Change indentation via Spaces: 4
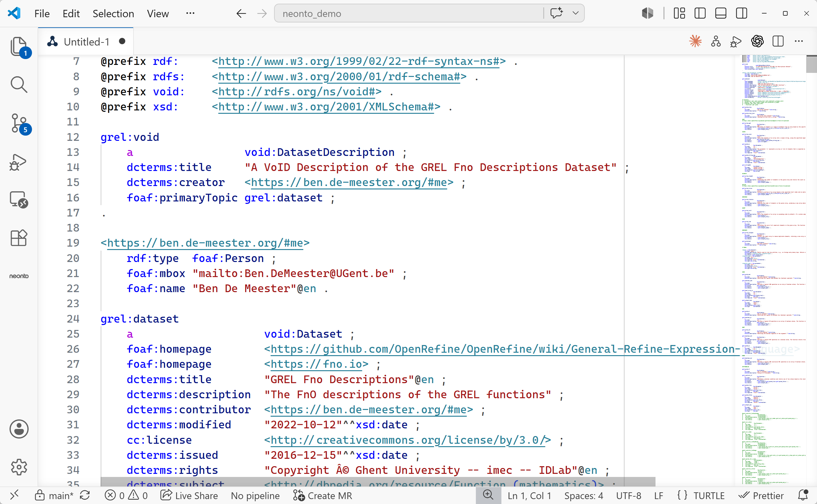Viewport: 817px width, 504px height. click(583, 495)
